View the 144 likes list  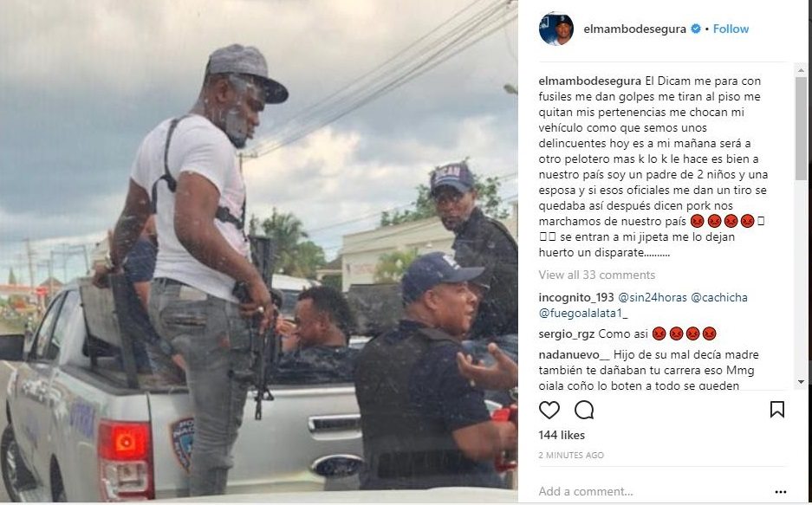(x=562, y=435)
